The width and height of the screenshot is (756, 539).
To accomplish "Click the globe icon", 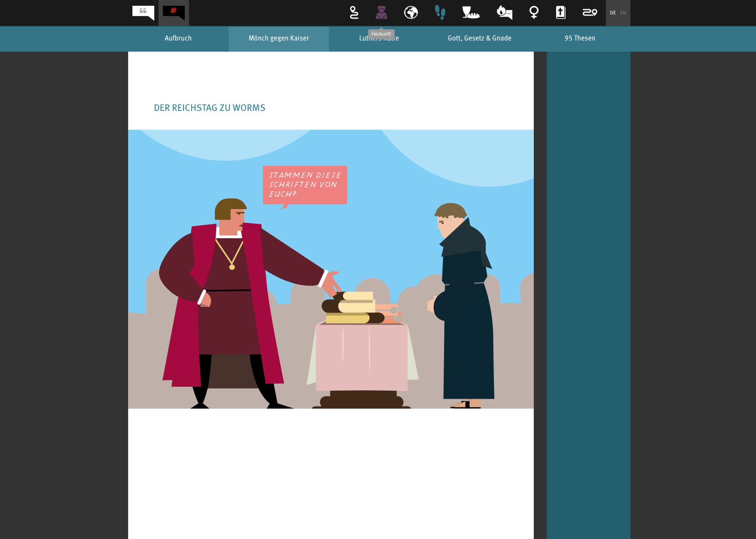I will [411, 12].
